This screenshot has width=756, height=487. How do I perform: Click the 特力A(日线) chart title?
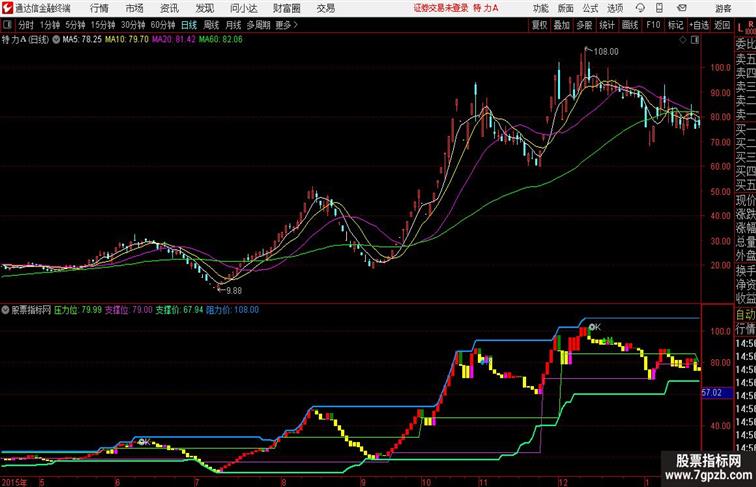26,40
